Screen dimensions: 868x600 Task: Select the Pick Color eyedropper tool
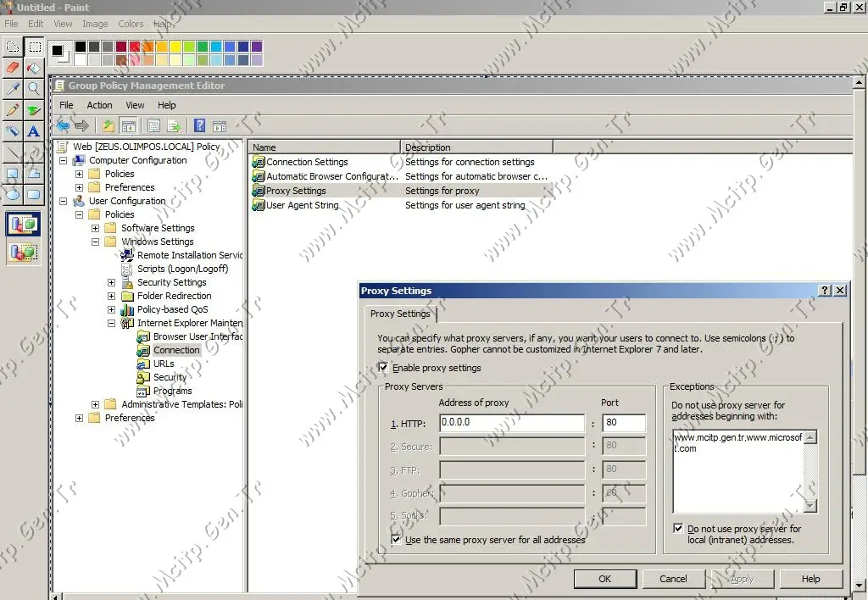[x=13, y=89]
